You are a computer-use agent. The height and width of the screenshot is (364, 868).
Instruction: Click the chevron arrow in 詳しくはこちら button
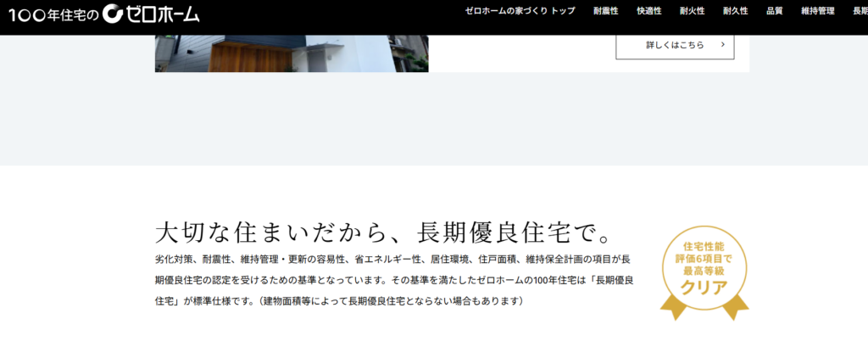[x=722, y=45]
